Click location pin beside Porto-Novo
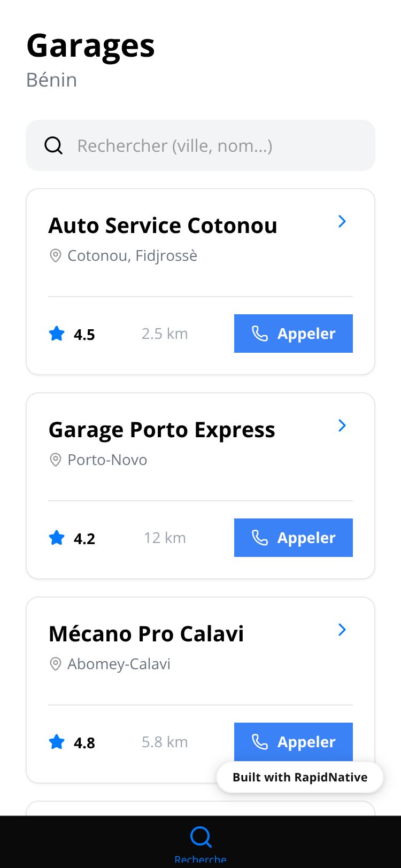This screenshot has height=868, width=401. 55,460
